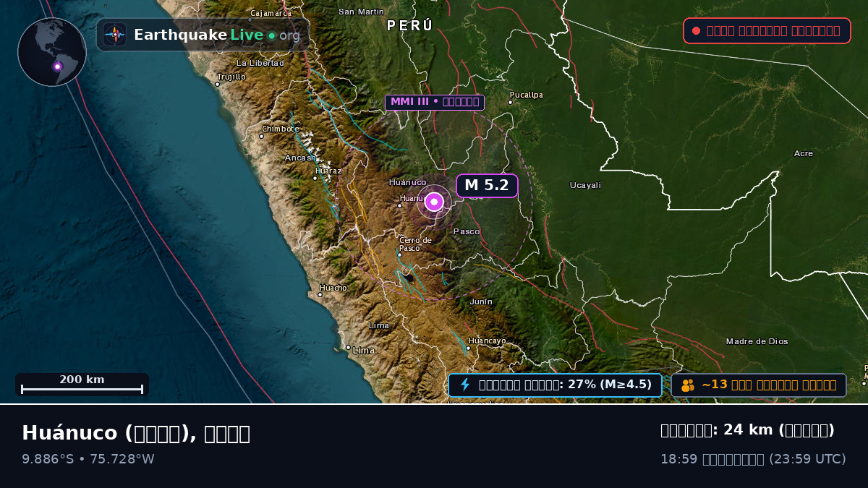Click the La Libertad region label
The width and height of the screenshot is (868, 488).
coord(260,63)
